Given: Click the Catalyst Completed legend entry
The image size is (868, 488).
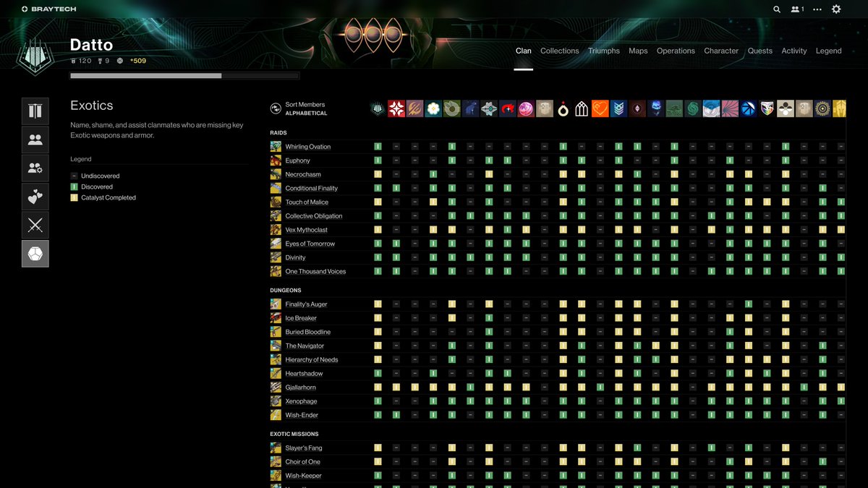Looking at the screenshot, I should tap(103, 197).
